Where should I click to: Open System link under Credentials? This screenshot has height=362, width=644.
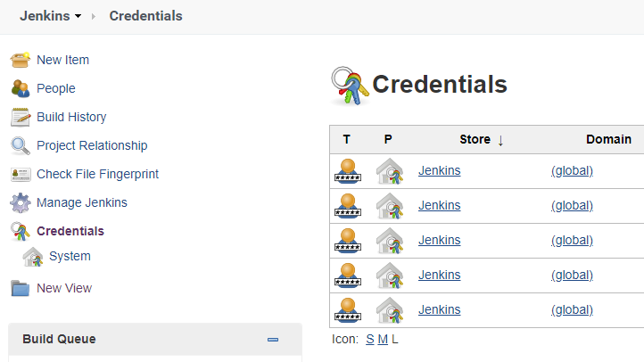70,256
